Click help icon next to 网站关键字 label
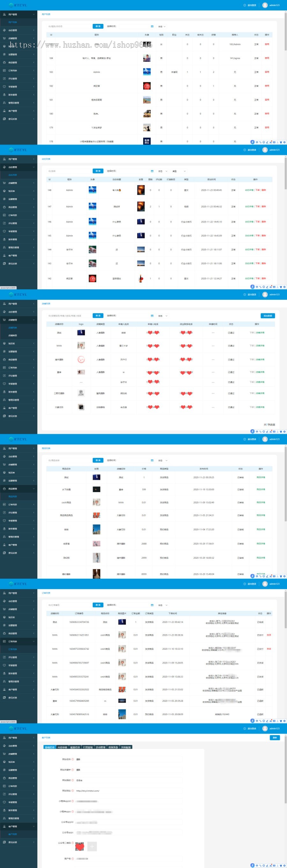287x868 pixels. point(72,770)
